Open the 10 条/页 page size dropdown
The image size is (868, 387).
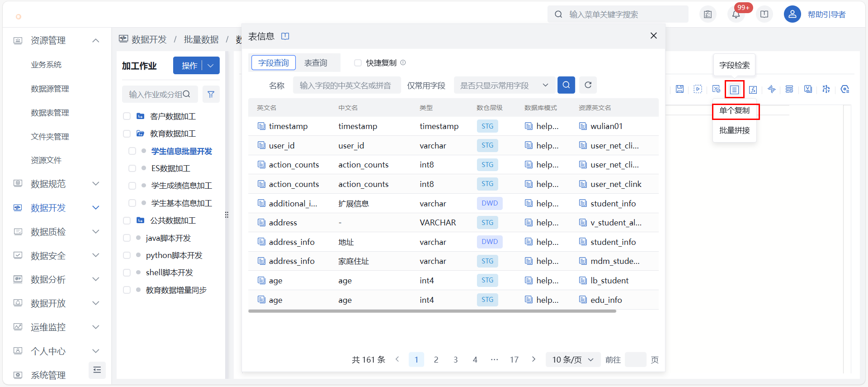573,360
